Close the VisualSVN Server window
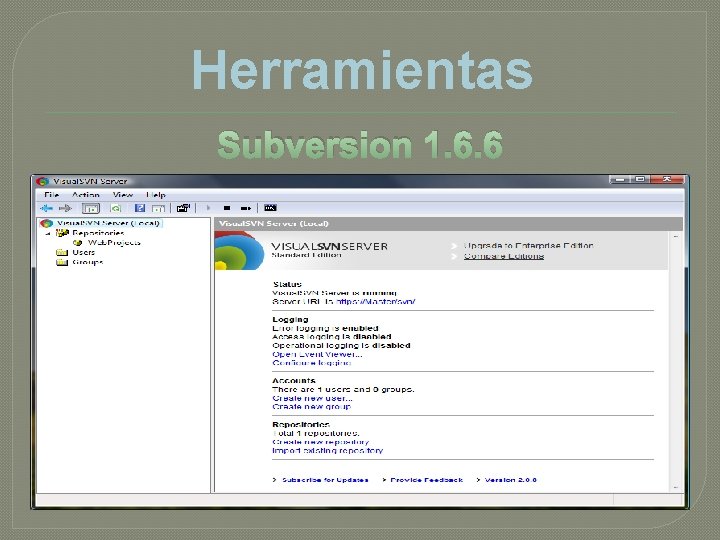720x540 pixels. 667,180
